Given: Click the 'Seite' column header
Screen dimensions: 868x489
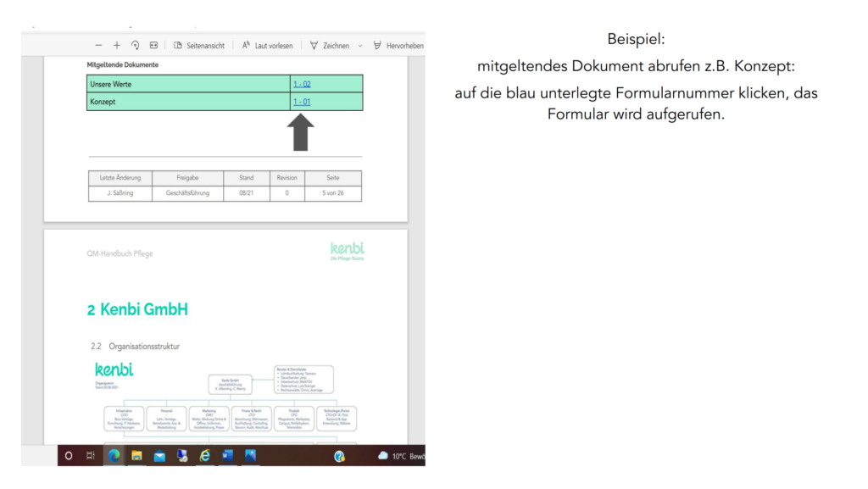Looking at the screenshot, I should coord(332,178).
